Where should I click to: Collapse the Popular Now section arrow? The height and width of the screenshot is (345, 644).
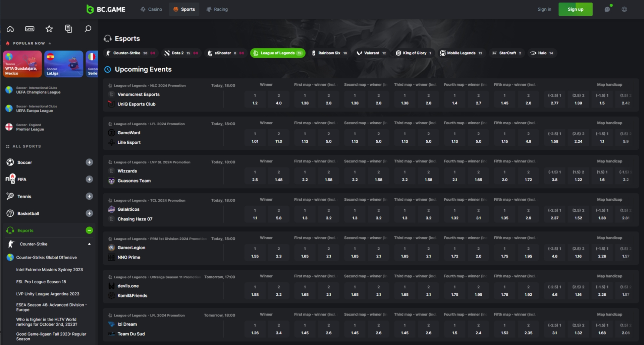(x=50, y=44)
